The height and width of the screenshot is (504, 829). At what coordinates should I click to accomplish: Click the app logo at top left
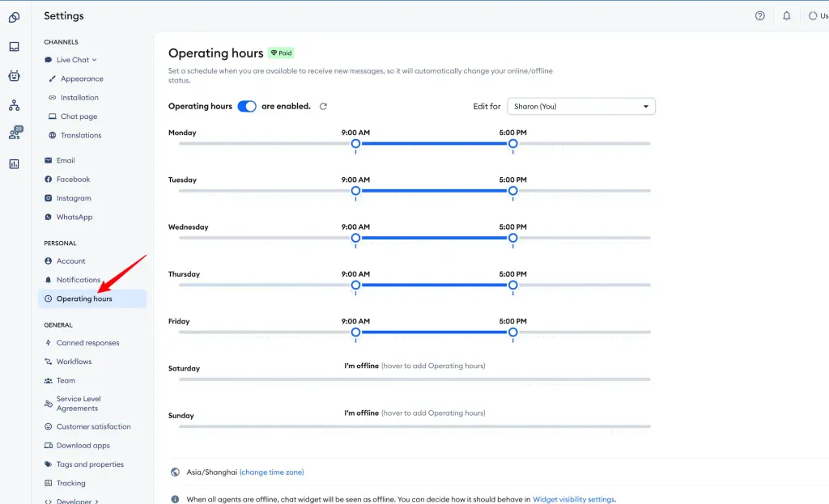pos(15,18)
